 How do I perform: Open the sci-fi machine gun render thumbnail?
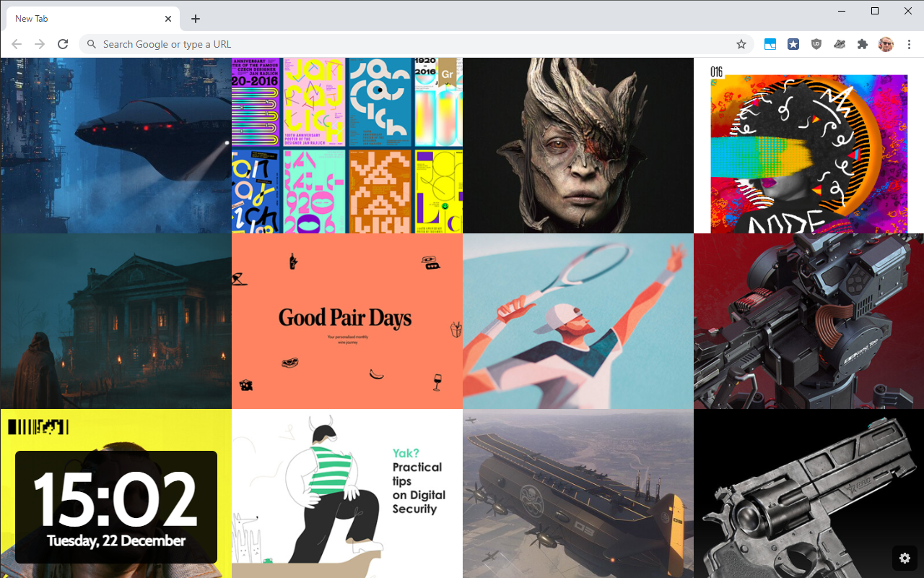coord(808,321)
